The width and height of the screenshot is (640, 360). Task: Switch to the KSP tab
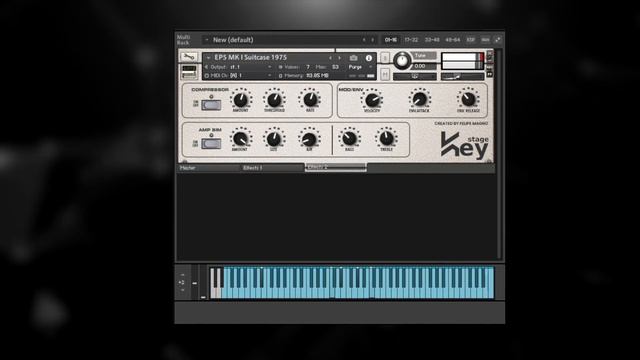[x=471, y=40]
